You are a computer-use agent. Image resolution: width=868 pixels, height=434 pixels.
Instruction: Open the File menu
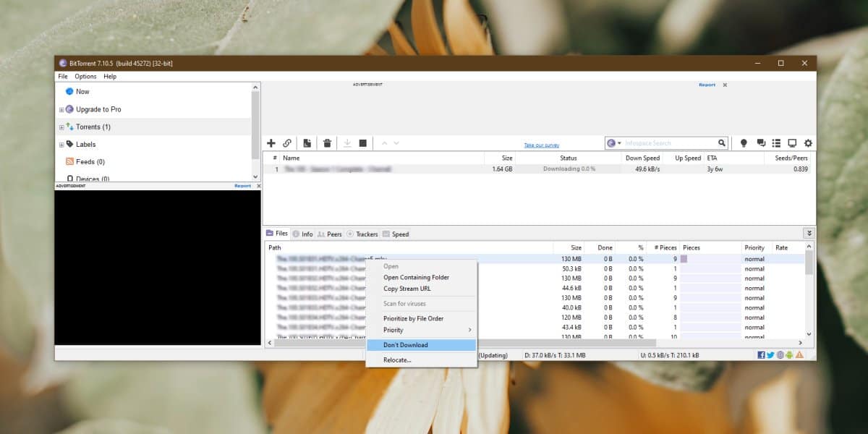(x=63, y=76)
